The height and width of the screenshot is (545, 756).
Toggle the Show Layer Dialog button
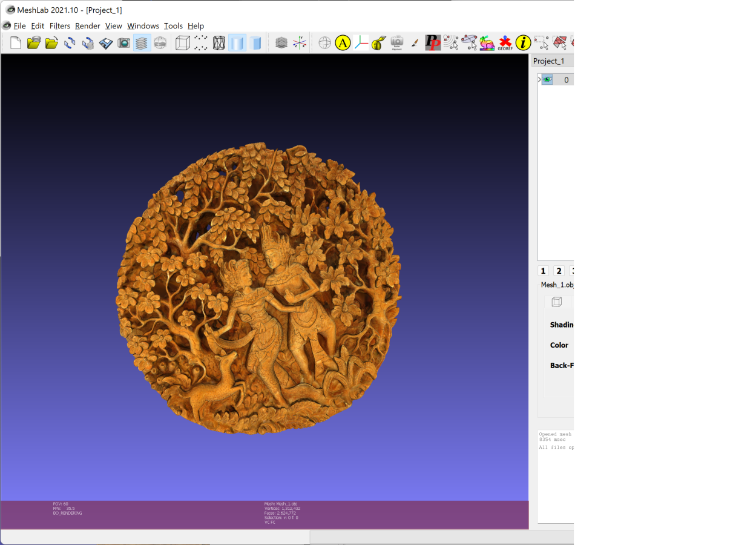(x=142, y=43)
